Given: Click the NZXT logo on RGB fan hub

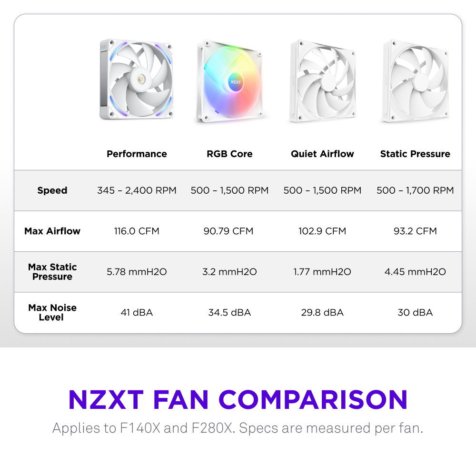Looking at the screenshot, I should [x=236, y=81].
